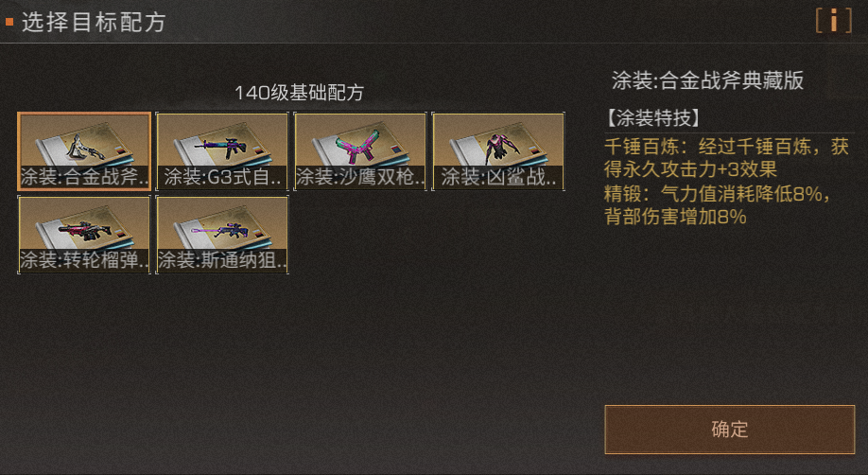This screenshot has width=868, height=475.
Task: Click the 涂装:G3式自.. tile label
Action: [x=222, y=177]
